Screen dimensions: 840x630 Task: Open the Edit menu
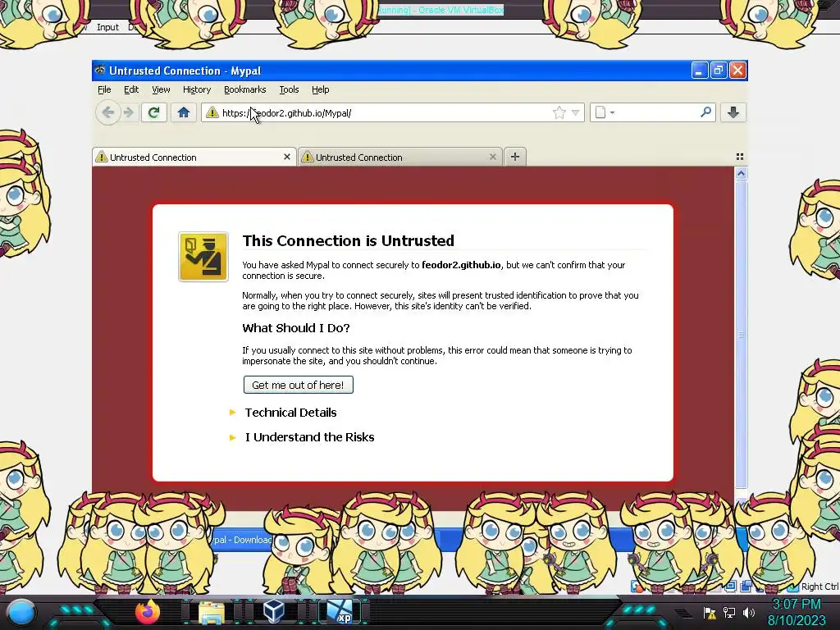click(131, 89)
